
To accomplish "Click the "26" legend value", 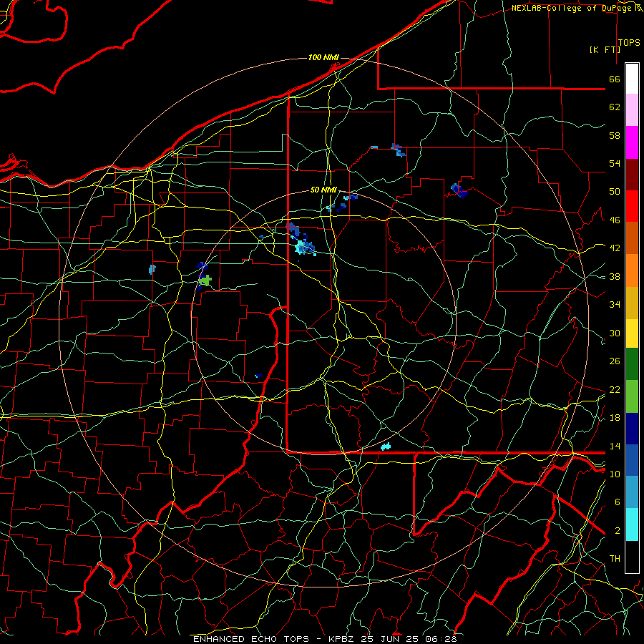I will [x=615, y=361].
